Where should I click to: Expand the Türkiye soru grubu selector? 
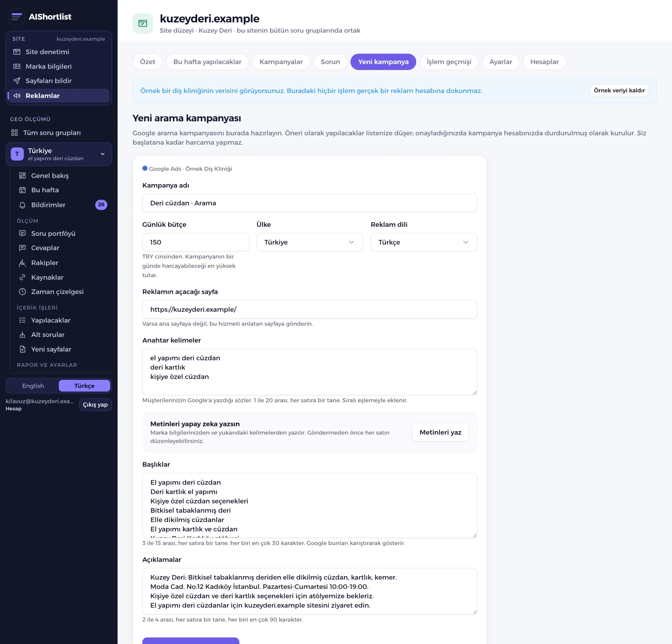[58, 154]
